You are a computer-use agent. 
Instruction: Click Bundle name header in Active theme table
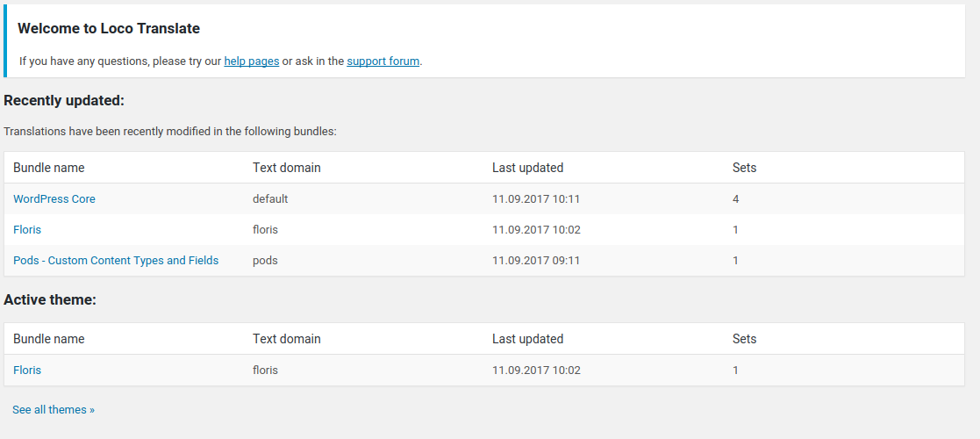pyautogui.click(x=49, y=339)
